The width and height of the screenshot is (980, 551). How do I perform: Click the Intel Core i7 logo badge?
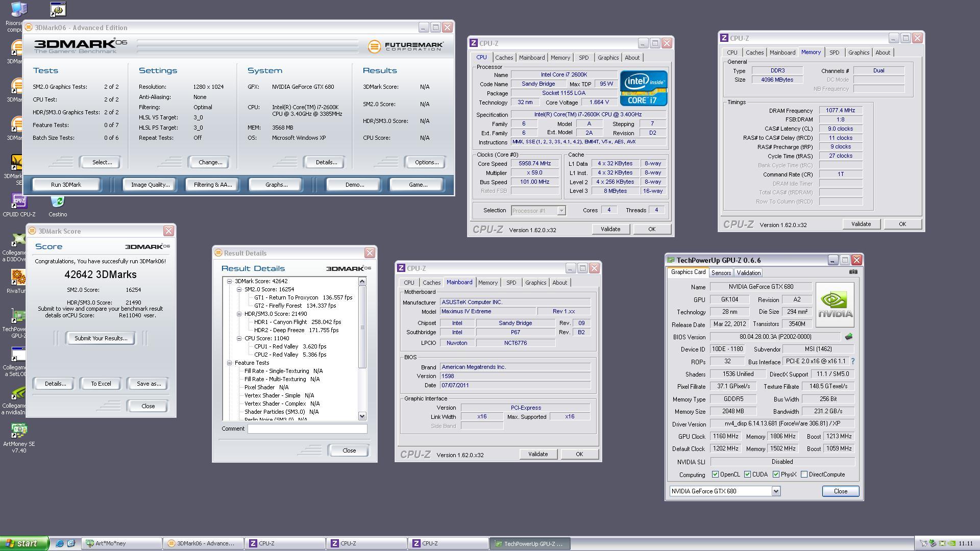click(644, 88)
